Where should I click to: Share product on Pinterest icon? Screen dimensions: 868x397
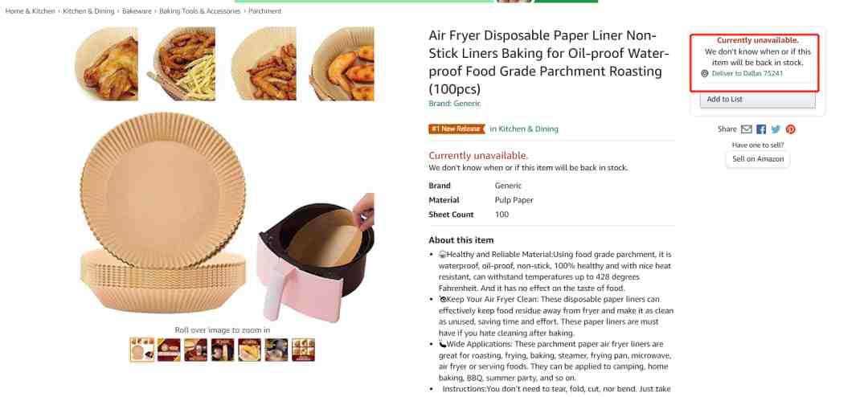click(791, 129)
